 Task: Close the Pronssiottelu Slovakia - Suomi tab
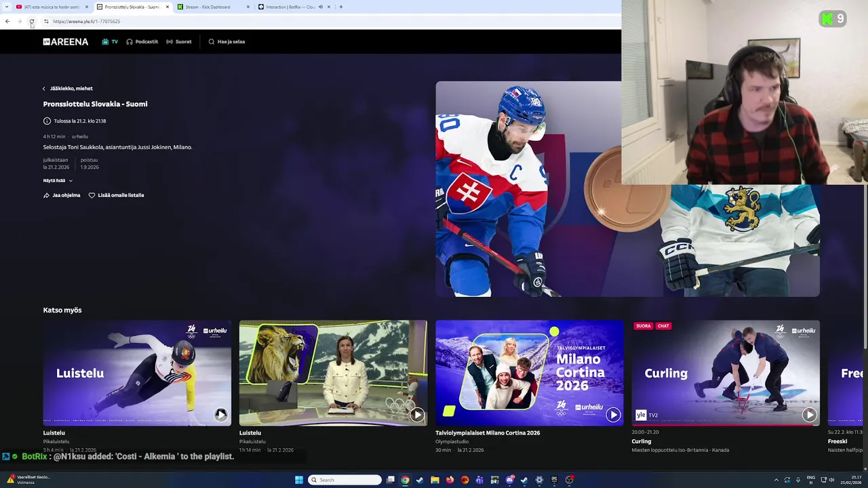167,7
